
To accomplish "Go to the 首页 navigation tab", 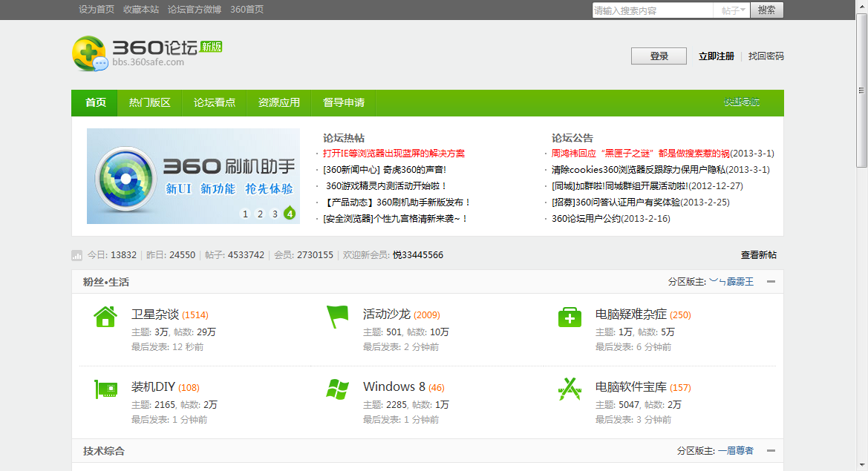I will (x=94, y=103).
